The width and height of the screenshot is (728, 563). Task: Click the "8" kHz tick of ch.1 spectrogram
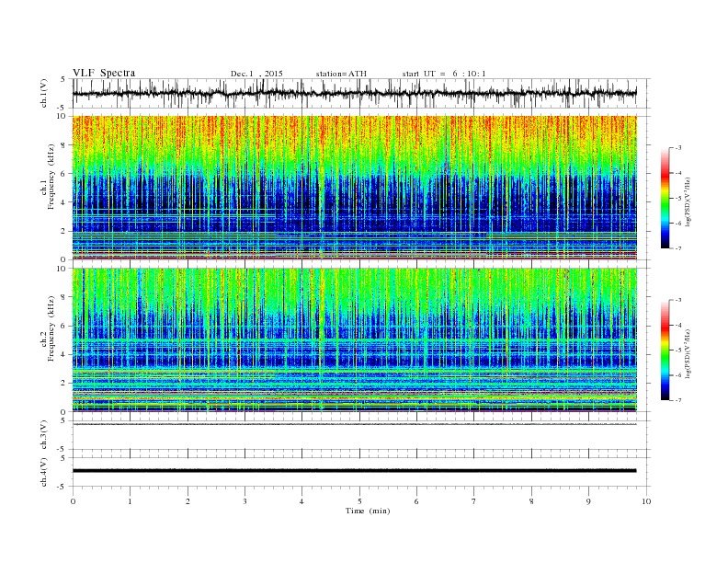click(x=64, y=145)
